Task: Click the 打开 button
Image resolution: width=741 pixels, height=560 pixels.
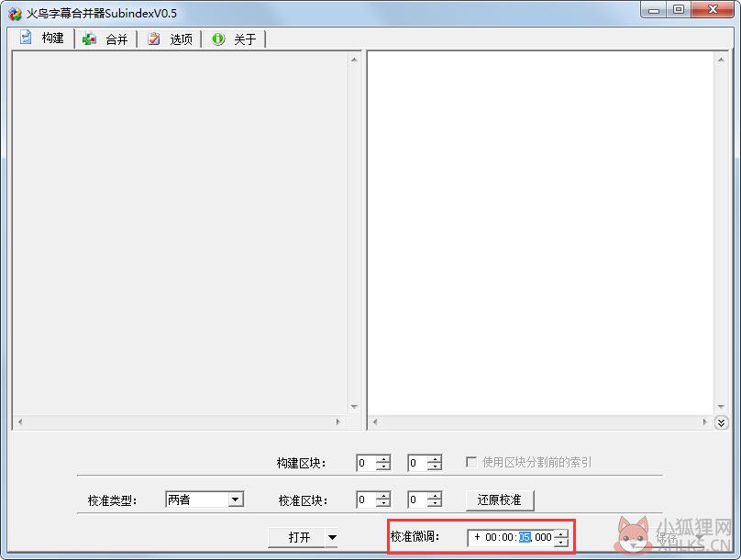Action: pyautogui.click(x=297, y=537)
